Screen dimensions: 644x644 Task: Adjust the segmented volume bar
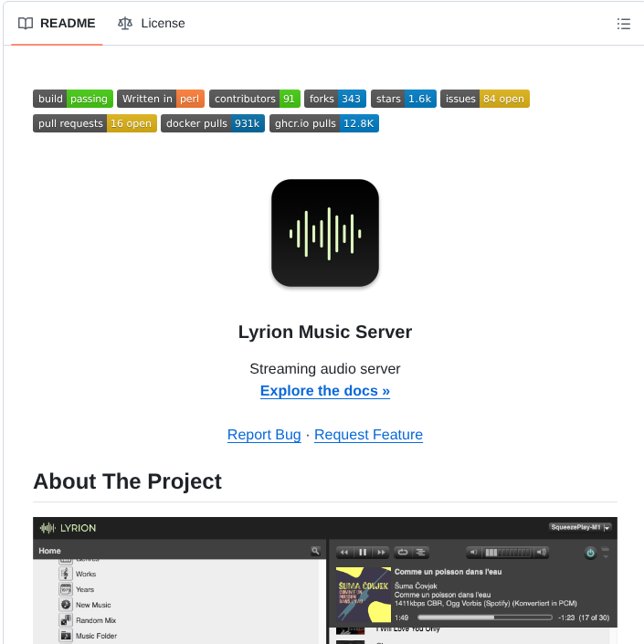coord(508,553)
